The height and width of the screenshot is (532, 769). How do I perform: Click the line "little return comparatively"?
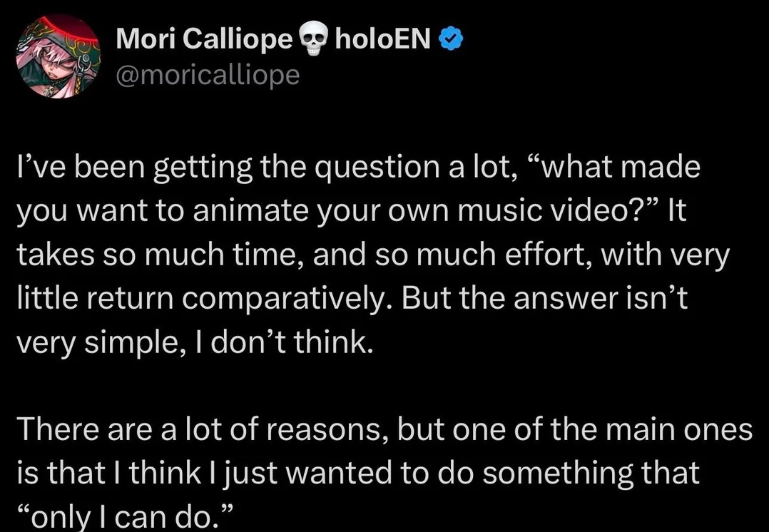(352, 298)
